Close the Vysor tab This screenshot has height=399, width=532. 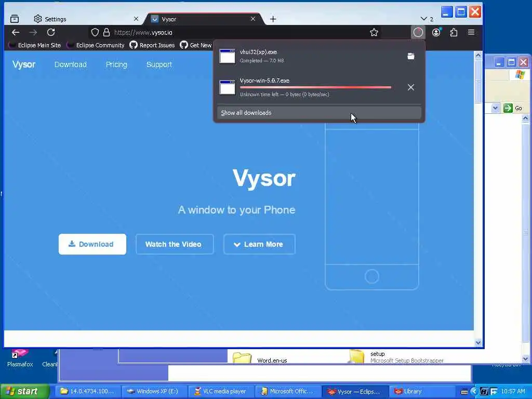point(253,19)
